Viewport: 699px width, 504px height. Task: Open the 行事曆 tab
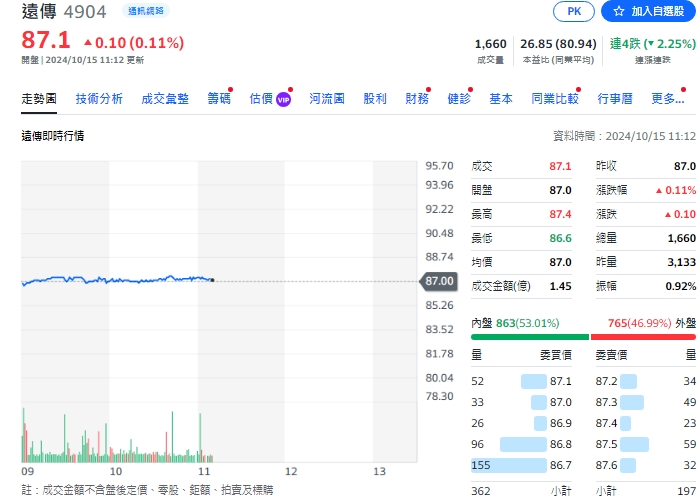tap(615, 98)
